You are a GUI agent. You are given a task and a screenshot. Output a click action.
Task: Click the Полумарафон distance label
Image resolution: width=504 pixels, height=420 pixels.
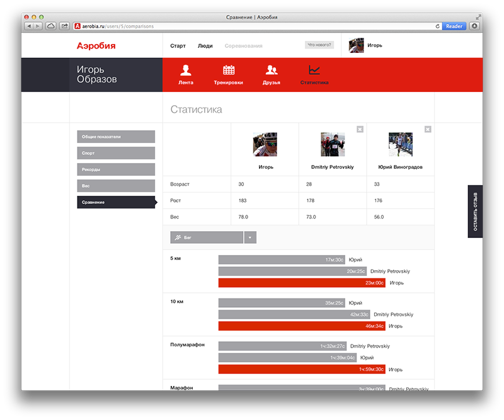pos(187,345)
